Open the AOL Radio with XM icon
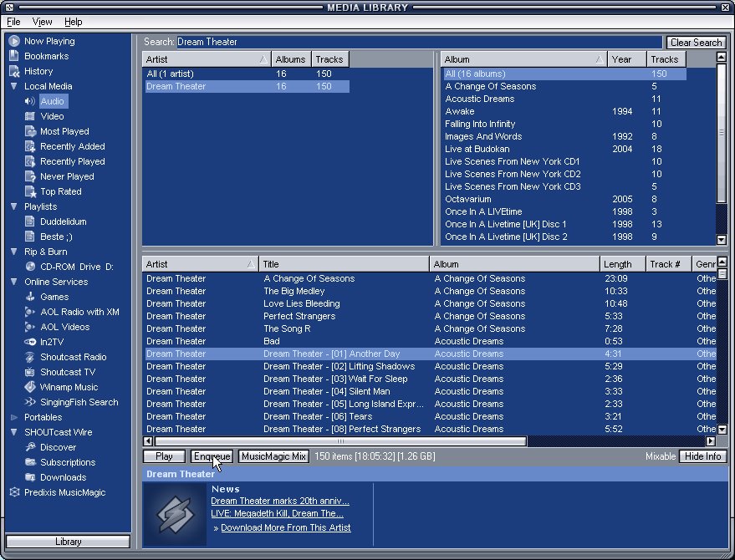The height and width of the screenshot is (560, 735). click(x=30, y=312)
